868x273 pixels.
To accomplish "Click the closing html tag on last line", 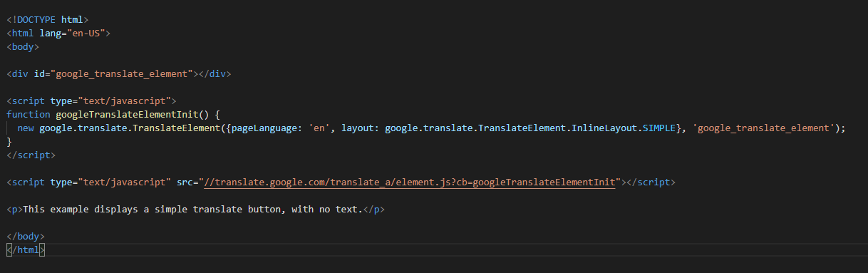I will tap(26, 250).
